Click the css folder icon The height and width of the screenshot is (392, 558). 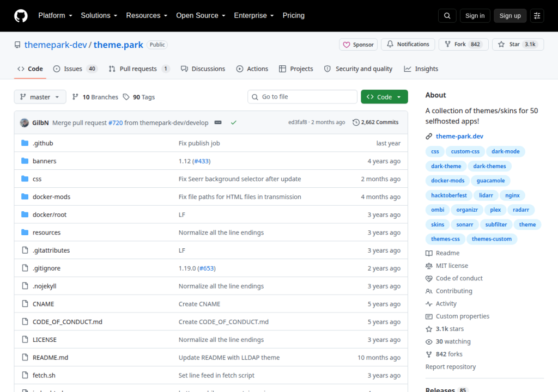coord(25,179)
